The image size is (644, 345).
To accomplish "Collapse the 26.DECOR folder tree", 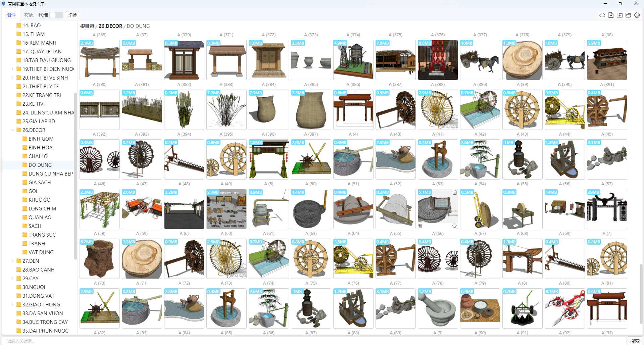I will pyautogui.click(x=12, y=130).
